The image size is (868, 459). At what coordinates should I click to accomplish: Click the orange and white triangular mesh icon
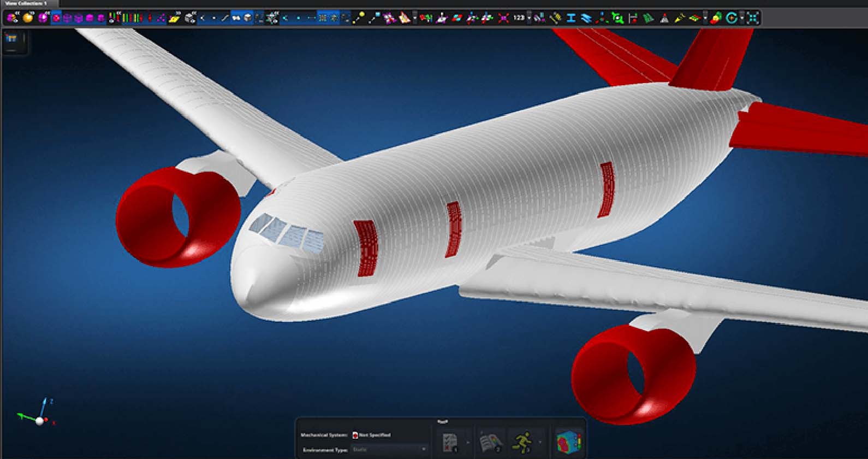coord(404,18)
